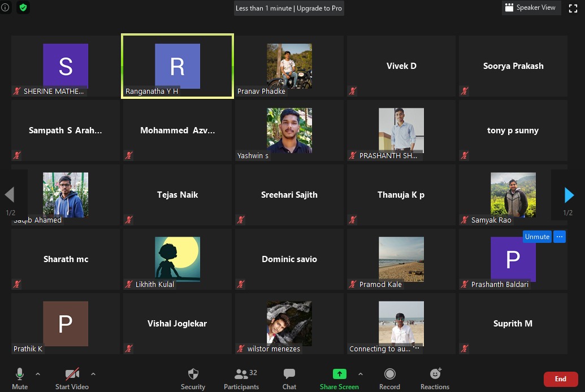This screenshot has height=392, width=585.
Task: Expand share options arrow beside Share Screen
Action: (x=361, y=374)
